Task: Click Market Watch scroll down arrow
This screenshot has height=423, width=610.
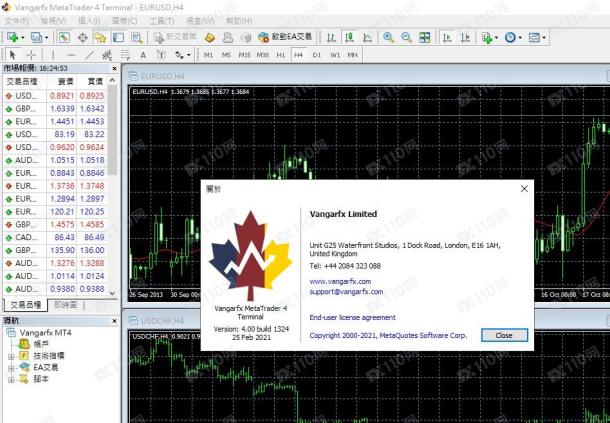Action: coord(112,293)
